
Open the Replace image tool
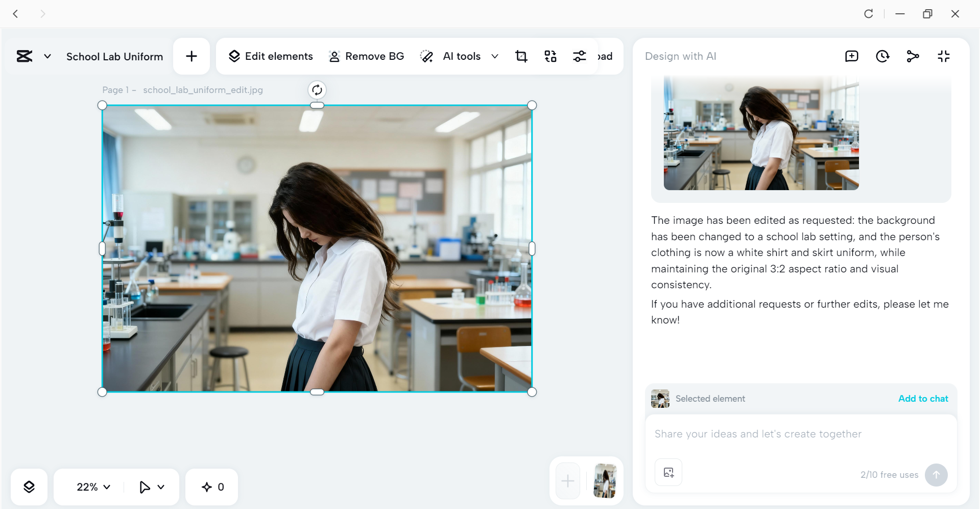click(551, 56)
